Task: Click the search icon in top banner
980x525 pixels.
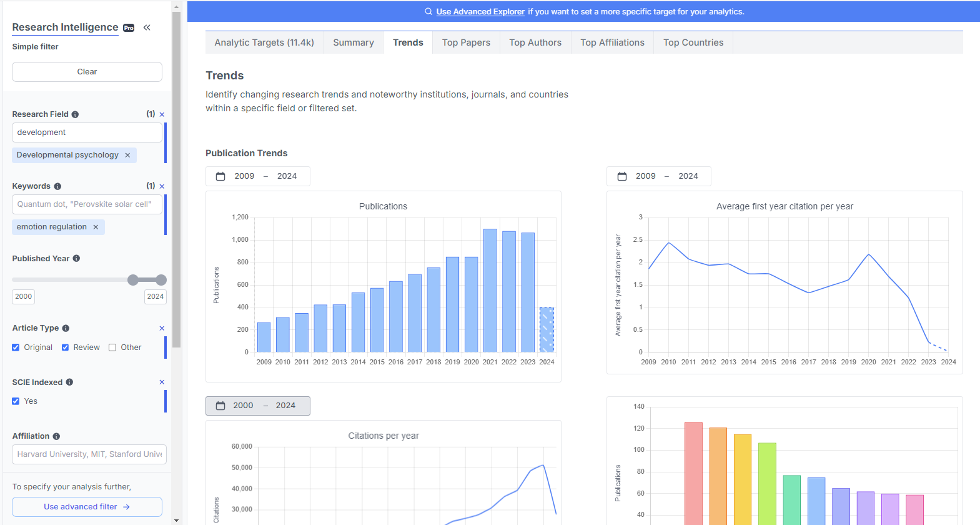Action: [428, 11]
